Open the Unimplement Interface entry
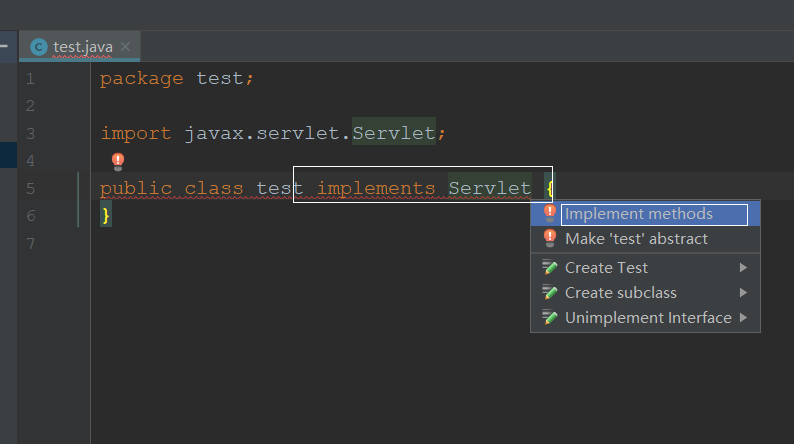794x444 pixels. (645, 317)
